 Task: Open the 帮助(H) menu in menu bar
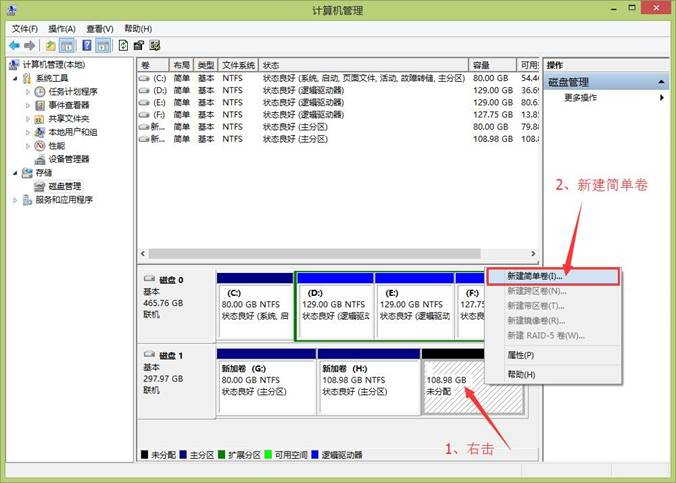click(138, 29)
